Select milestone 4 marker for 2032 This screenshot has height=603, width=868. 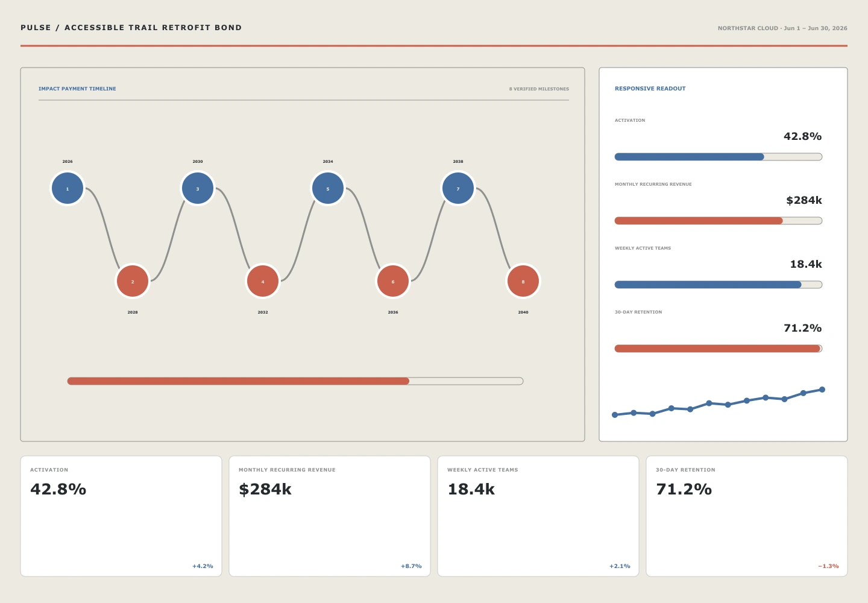click(263, 282)
